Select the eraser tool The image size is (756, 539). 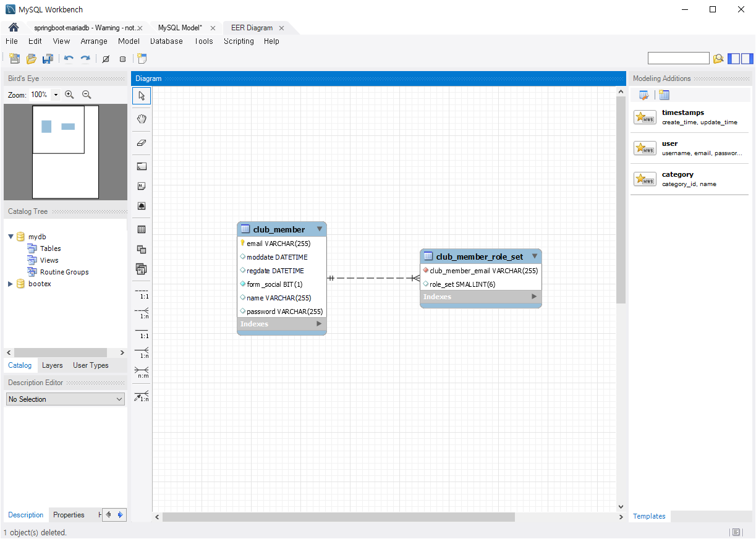pyautogui.click(x=142, y=142)
